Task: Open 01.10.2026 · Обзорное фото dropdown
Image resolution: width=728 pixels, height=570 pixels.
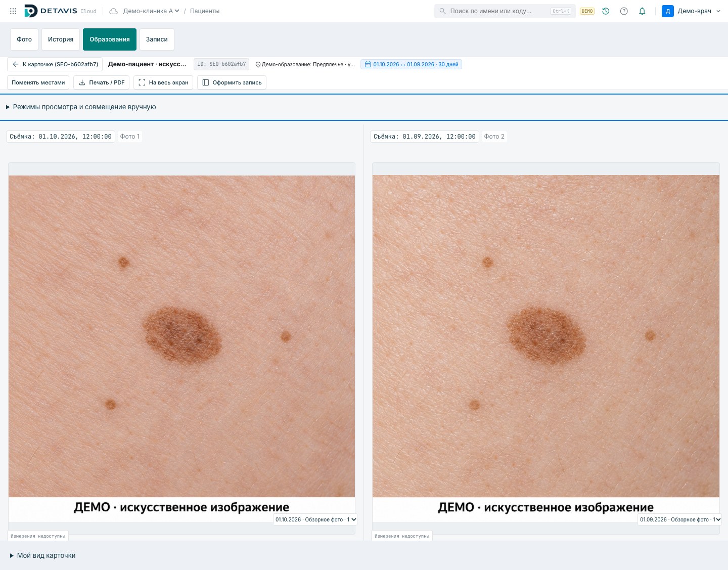Action: pyautogui.click(x=316, y=519)
